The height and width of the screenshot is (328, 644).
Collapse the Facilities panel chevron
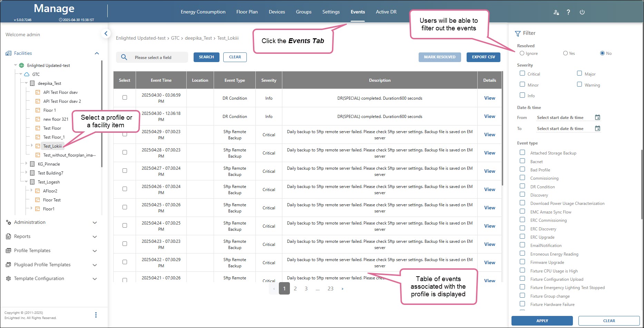tap(97, 53)
